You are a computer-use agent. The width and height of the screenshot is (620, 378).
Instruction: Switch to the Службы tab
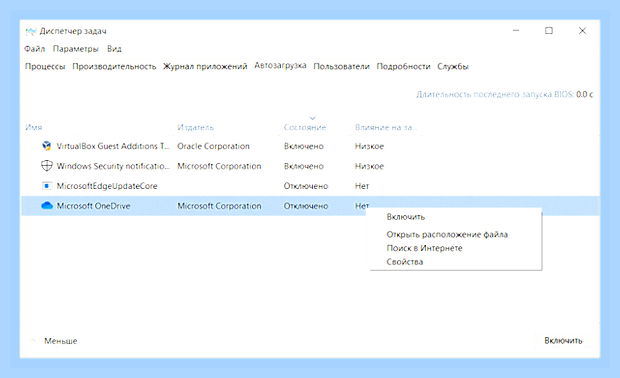click(x=453, y=66)
